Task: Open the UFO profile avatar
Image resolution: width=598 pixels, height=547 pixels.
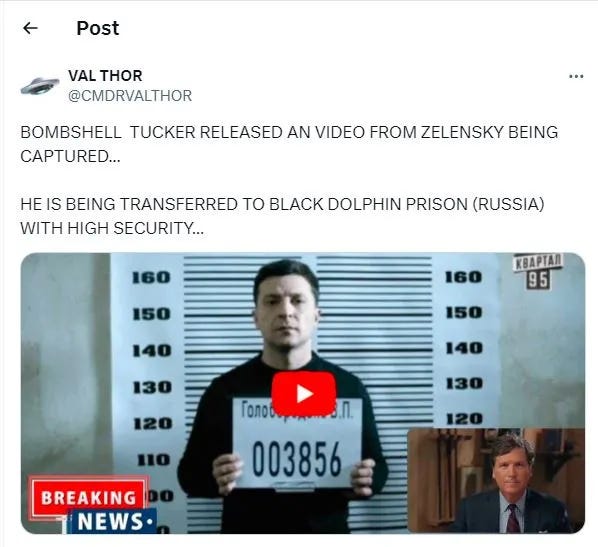Action: 39,85
